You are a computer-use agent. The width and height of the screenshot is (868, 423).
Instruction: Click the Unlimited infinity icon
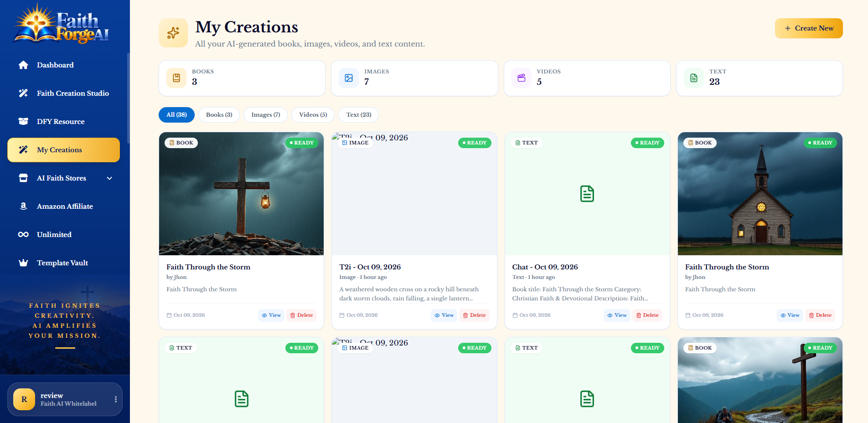23,235
